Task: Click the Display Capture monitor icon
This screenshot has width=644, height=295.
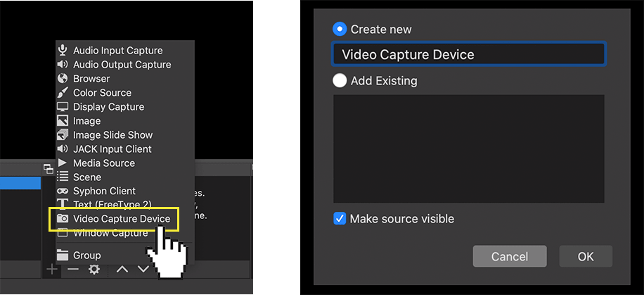Action: 63,107
